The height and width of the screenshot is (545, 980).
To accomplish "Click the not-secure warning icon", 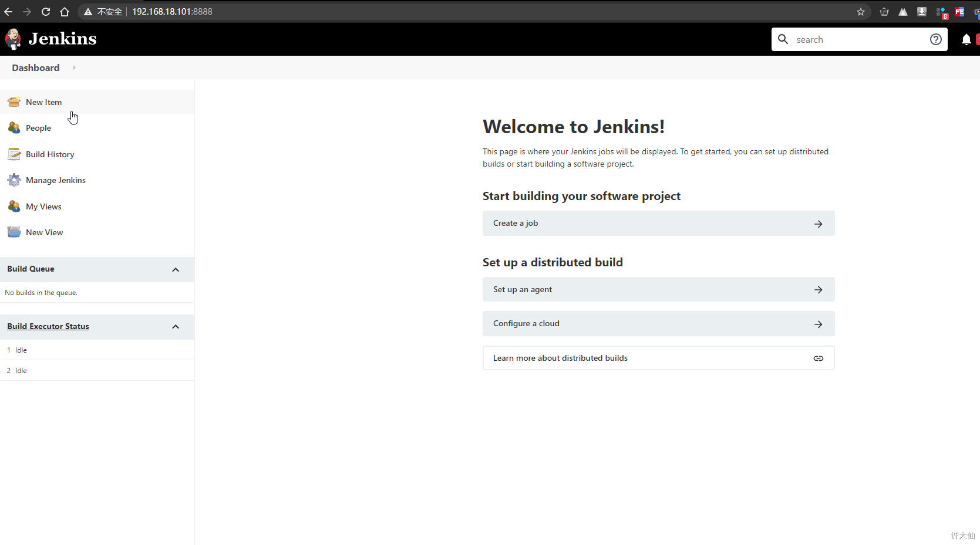I will (88, 12).
